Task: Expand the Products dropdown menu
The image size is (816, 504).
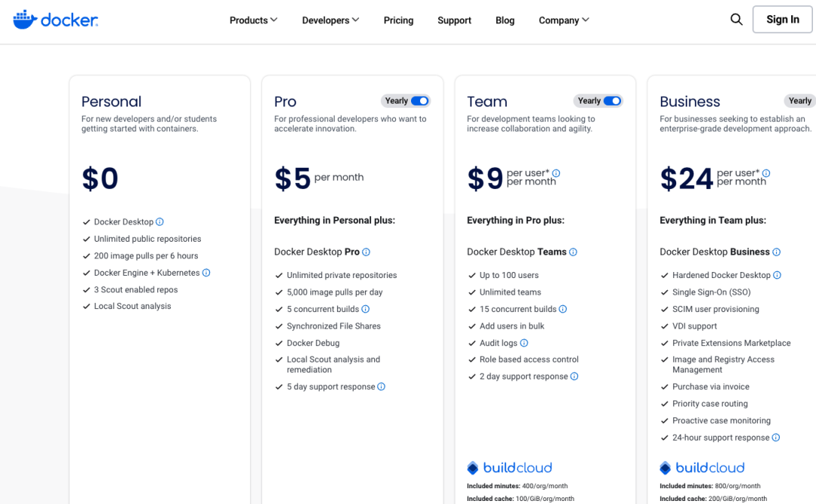Action: coord(253,20)
